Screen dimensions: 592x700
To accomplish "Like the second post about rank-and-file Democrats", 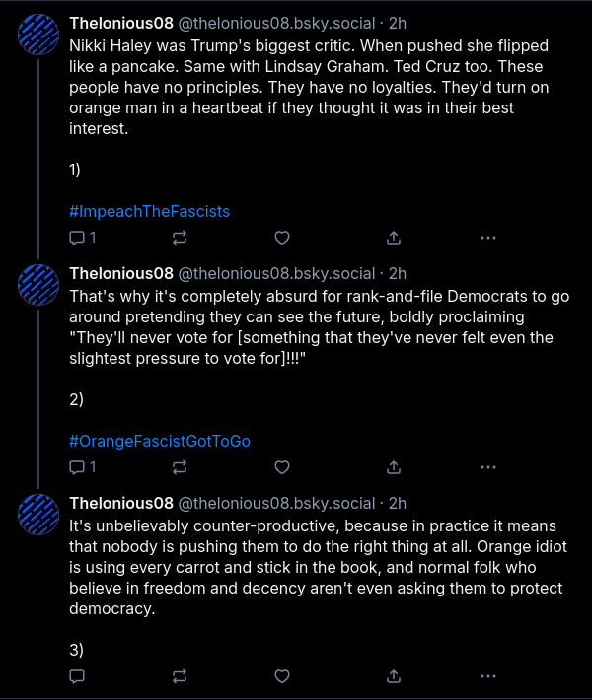I will [282, 467].
